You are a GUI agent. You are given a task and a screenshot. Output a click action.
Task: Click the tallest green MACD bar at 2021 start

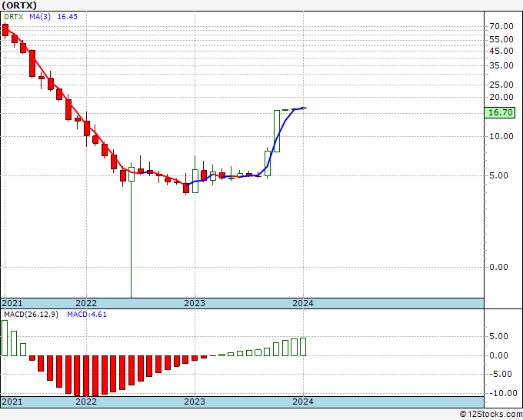5,338
